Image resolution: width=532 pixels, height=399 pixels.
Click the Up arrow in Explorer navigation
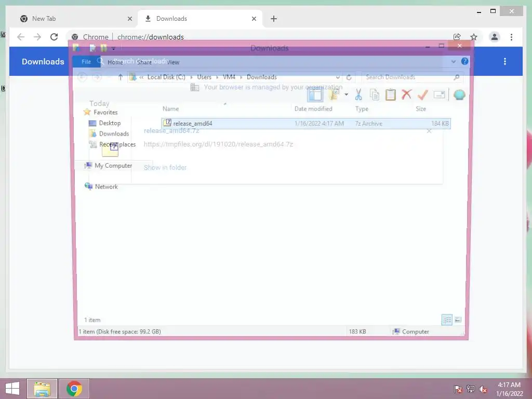pos(120,77)
